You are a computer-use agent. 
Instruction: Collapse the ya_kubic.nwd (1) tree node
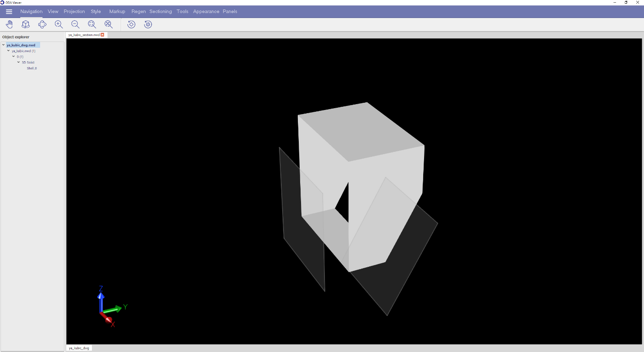pos(9,51)
